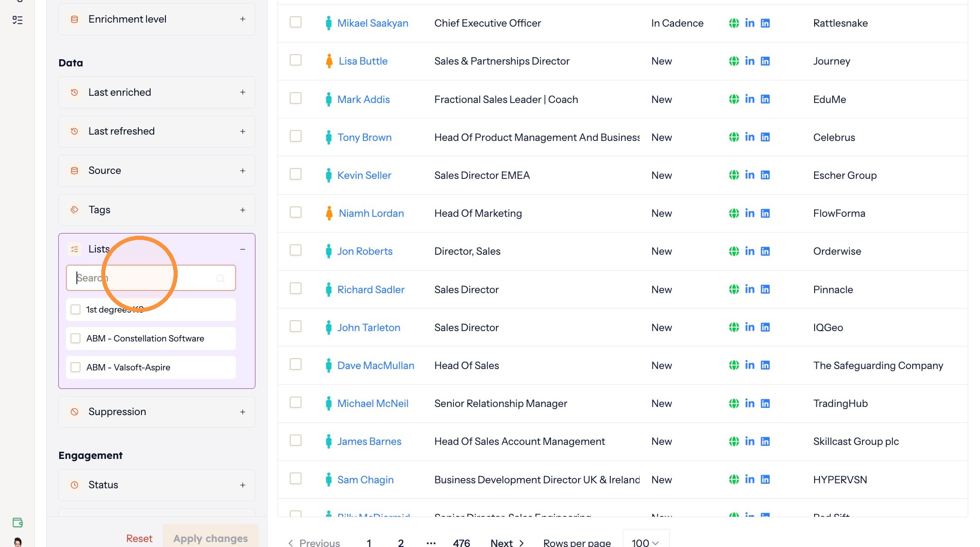Click the Apply changes button
Screen dimensions: 980x547
211,537
